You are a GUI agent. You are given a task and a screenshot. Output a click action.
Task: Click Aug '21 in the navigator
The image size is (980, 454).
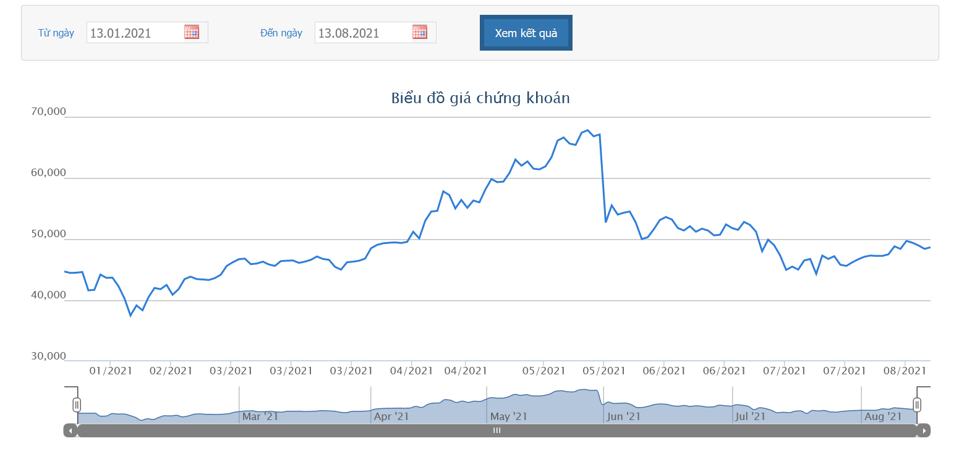tap(883, 416)
